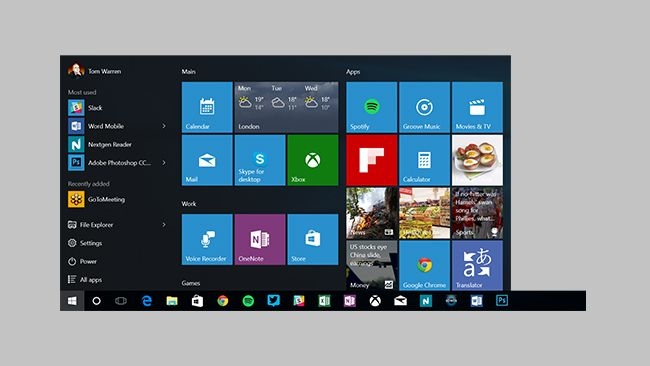Open Xbox app from the taskbar
The image size is (650, 366).
(x=375, y=301)
